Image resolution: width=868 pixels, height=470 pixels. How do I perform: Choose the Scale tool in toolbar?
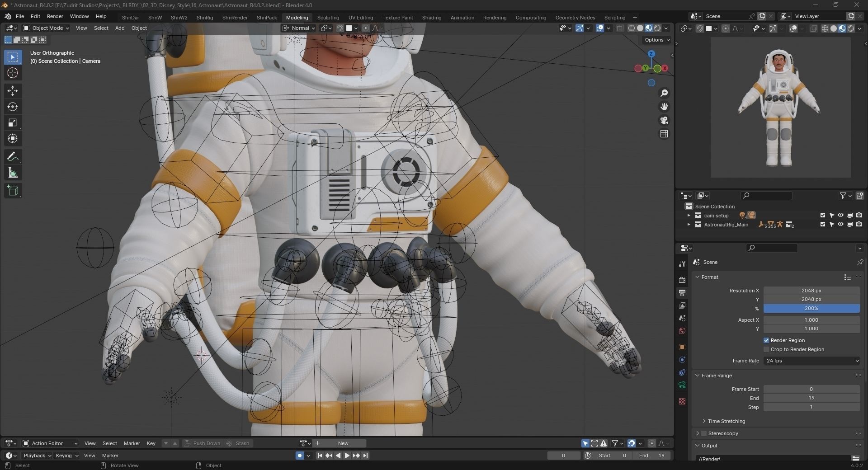[13, 122]
